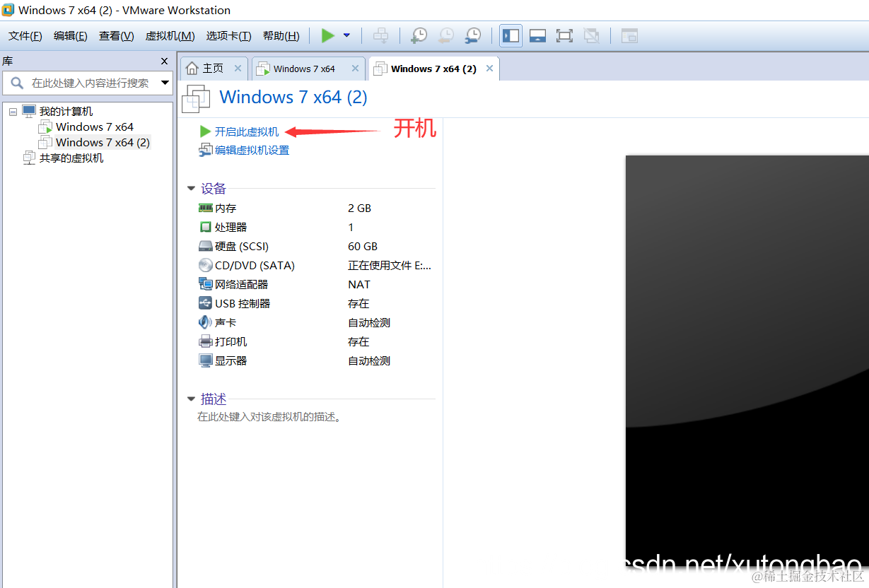Select Windows 7 x64 (2) in library tree
The height and width of the screenshot is (588, 869).
coord(103,142)
